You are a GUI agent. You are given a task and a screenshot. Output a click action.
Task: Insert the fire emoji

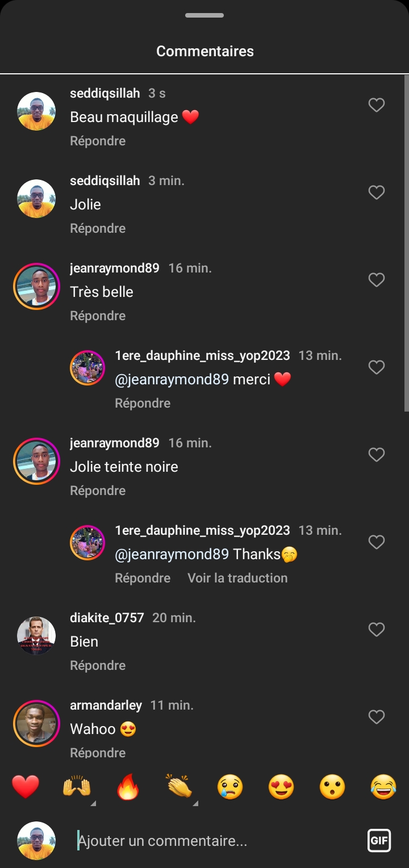pos(128,787)
